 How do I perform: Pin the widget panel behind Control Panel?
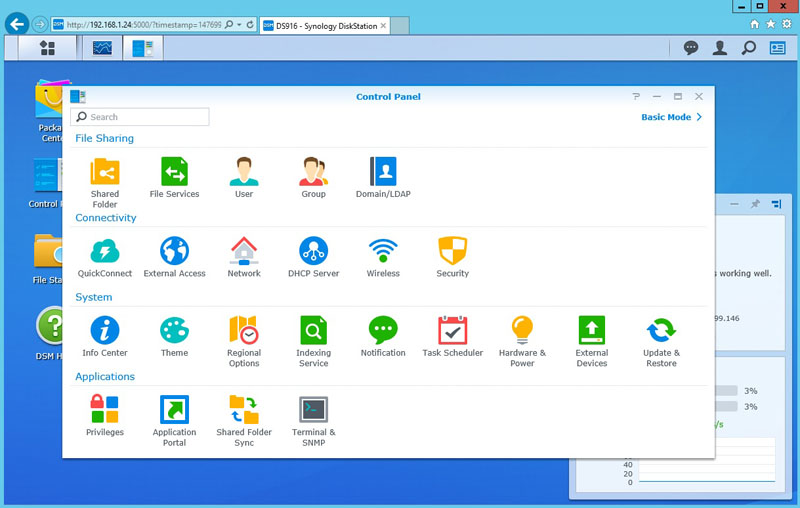click(755, 204)
